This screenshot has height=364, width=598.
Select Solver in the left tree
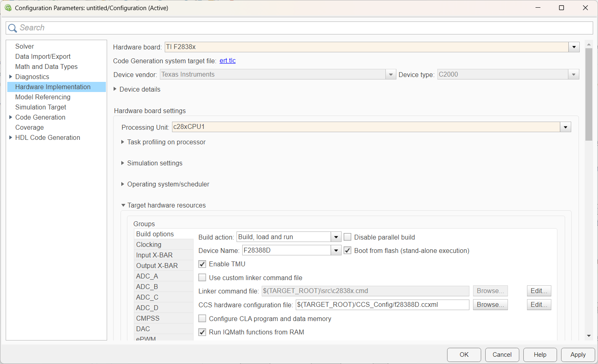25,46
